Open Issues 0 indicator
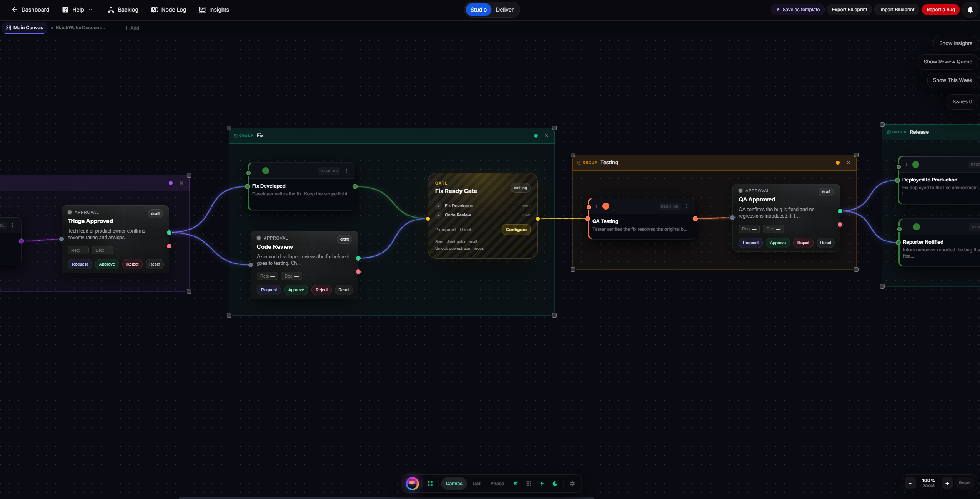Image resolution: width=980 pixels, height=499 pixels. click(x=962, y=102)
